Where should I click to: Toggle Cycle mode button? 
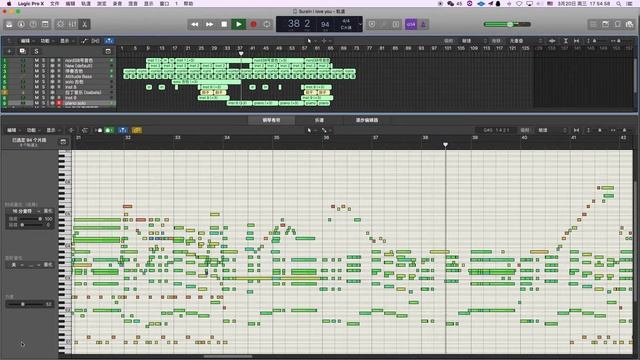point(267,24)
